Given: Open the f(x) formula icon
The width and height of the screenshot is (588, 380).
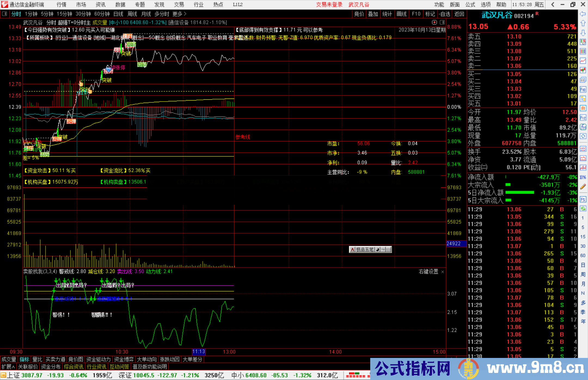Looking at the screenshot, I should tap(583, 127).
